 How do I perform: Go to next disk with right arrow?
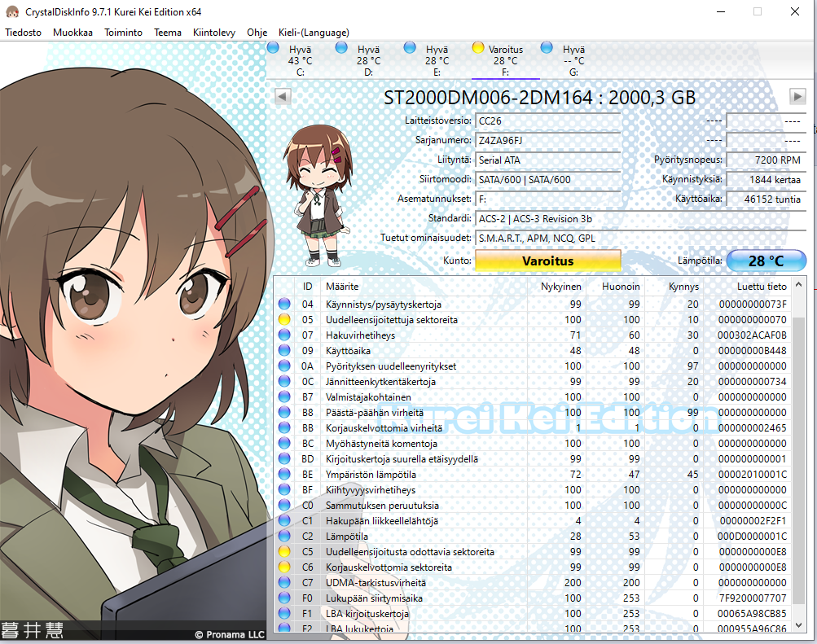797,96
